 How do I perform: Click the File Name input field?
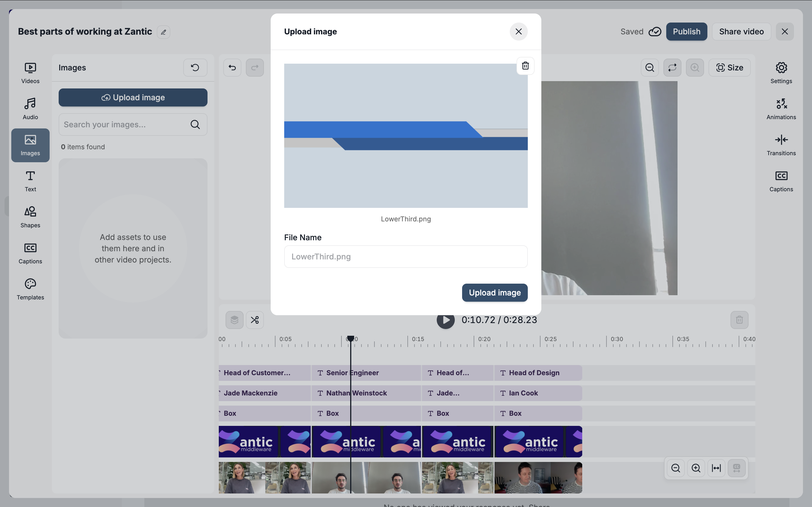pos(405,257)
